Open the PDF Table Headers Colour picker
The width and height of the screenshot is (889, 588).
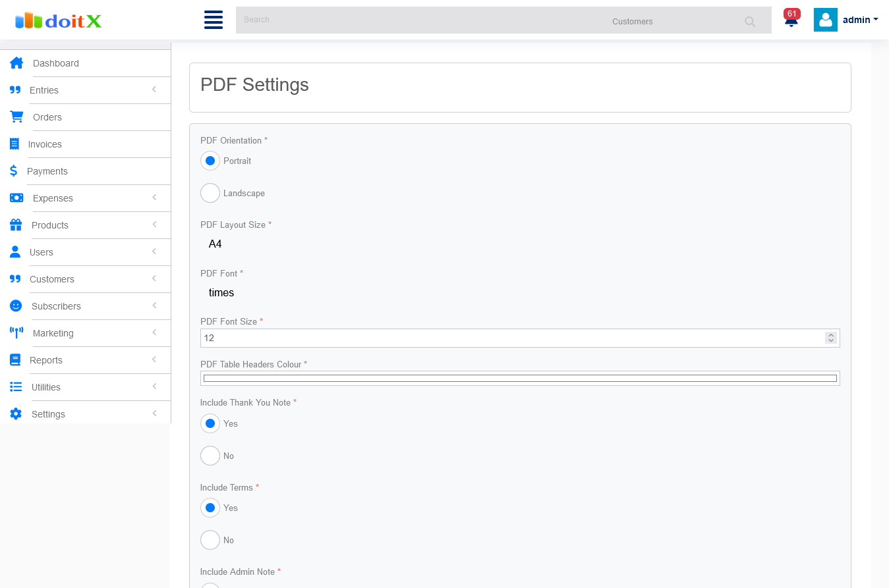519,378
